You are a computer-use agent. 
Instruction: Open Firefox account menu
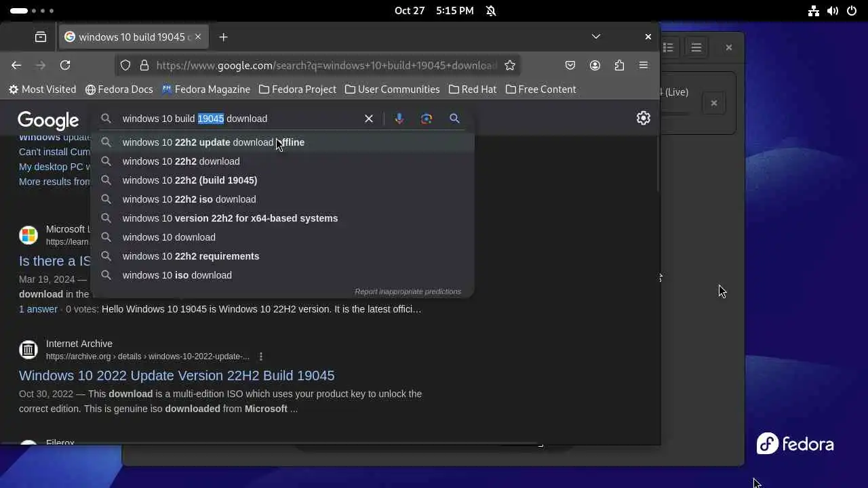595,65
